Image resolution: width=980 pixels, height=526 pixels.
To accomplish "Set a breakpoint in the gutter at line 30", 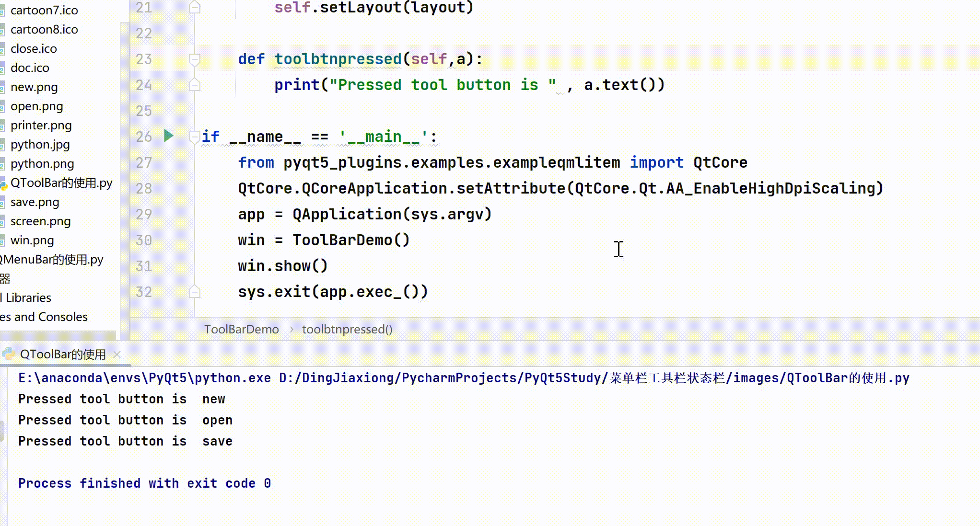I will (169, 240).
